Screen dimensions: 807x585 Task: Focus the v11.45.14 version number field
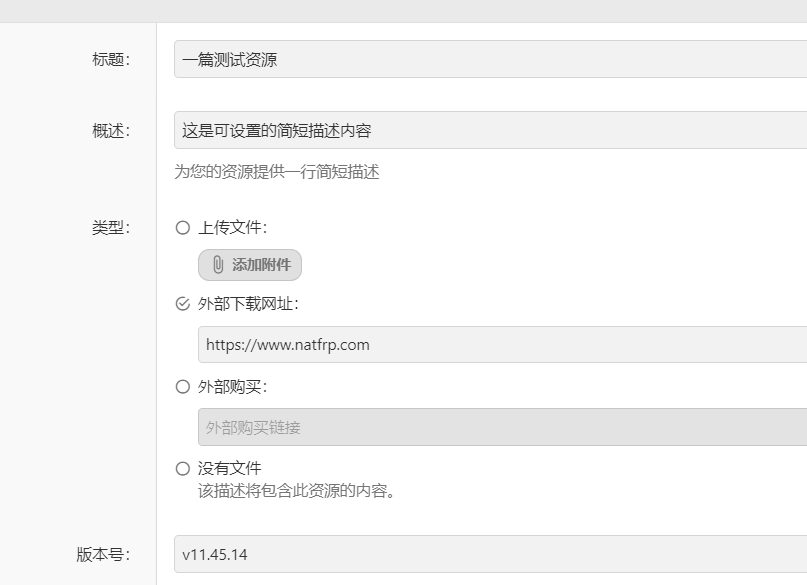click(x=490, y=554)
